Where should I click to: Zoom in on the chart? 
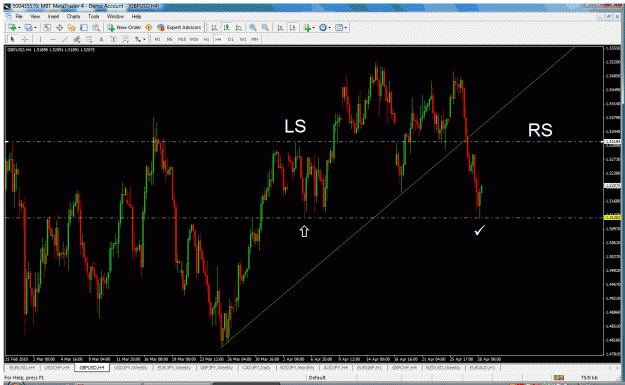(253, 27)
